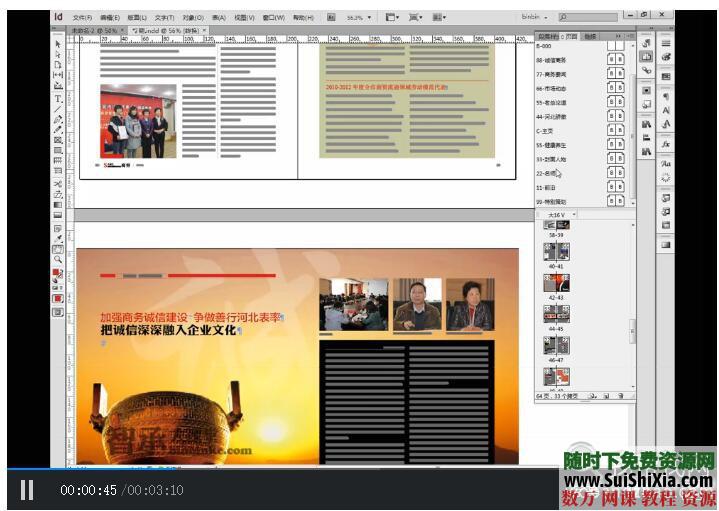Open the 对象(O) menu
This screenshot has height=511, width=719.
pos(193,18)
